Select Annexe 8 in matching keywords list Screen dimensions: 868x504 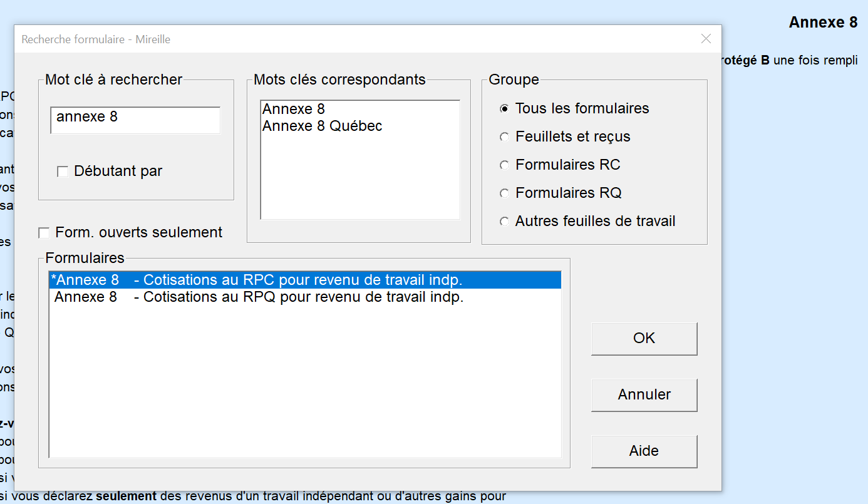click(294, 109)
